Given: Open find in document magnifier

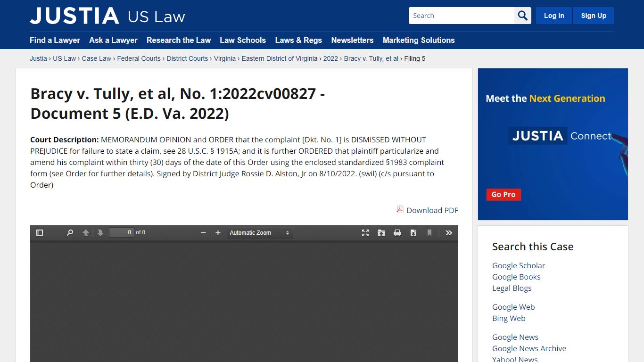Looking at the screenshot, I should (70, 233).
